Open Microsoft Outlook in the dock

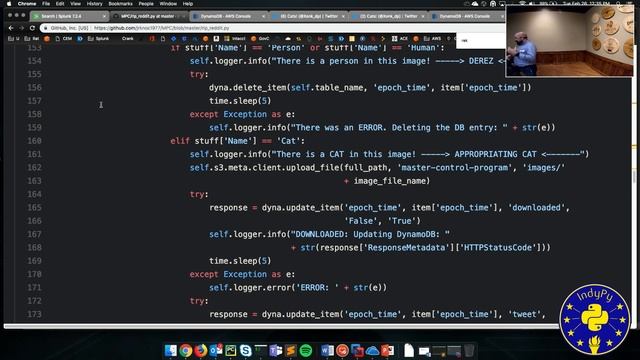coord(216,350)
